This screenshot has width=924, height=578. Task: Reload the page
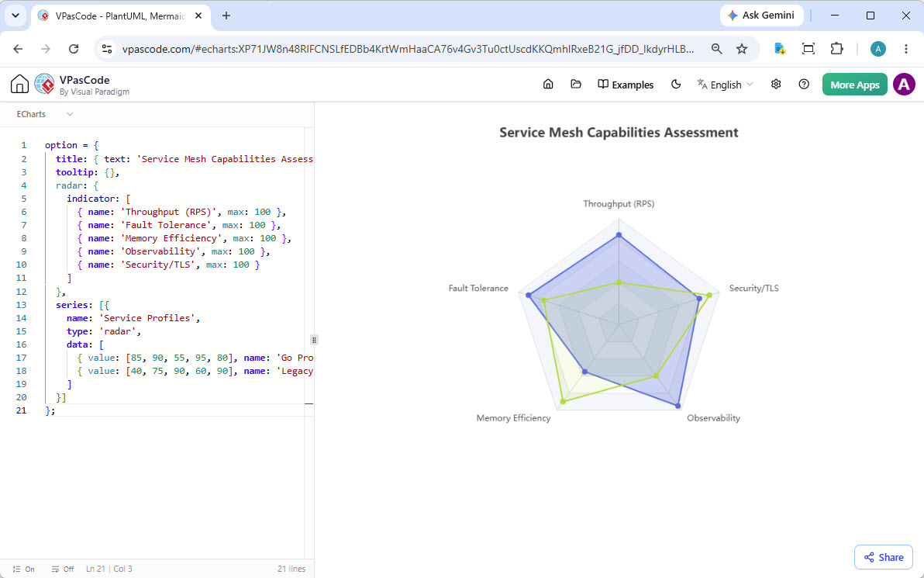(x=73, y=49)
